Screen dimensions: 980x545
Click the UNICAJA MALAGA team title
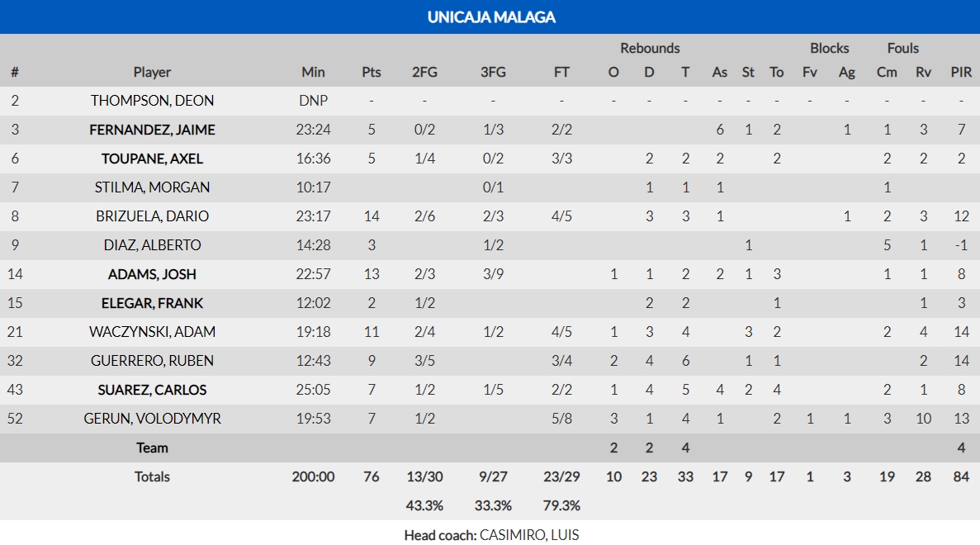pyautogui.click(x=490, y=17)
